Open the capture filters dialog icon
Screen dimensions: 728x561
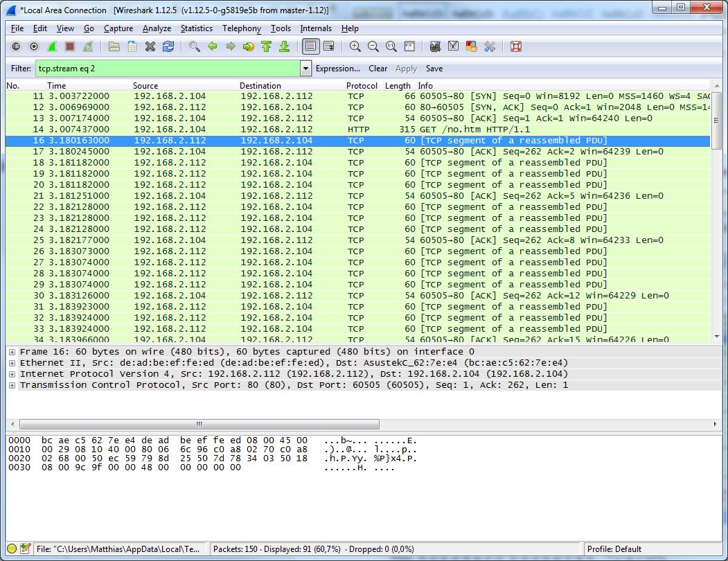(435, 46)
